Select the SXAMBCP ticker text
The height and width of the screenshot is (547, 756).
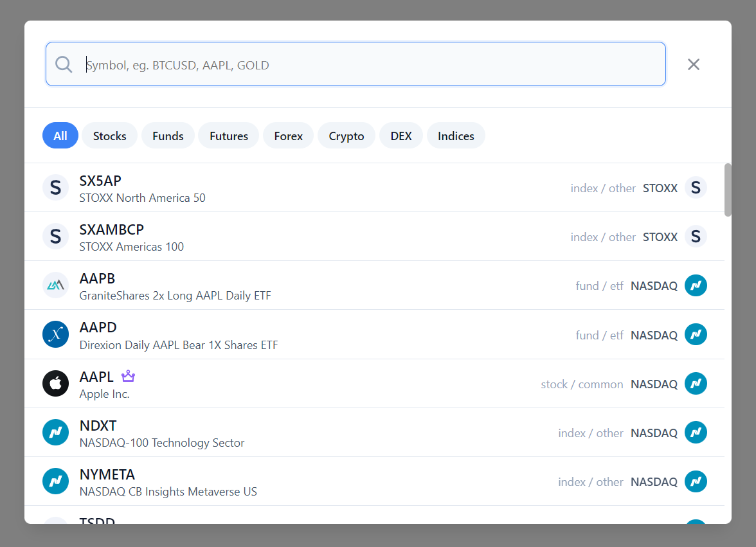(111, 229)
